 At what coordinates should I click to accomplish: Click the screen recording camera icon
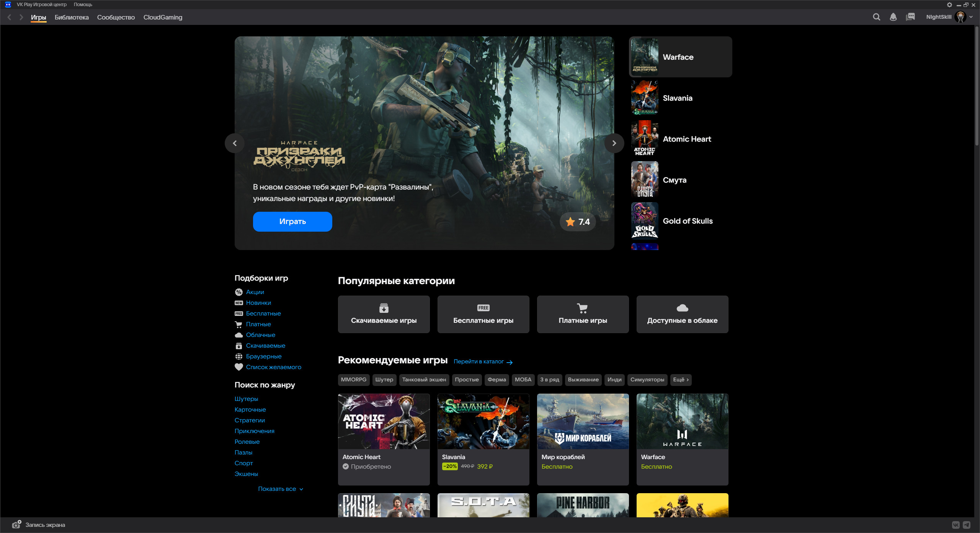pos(16,525)
